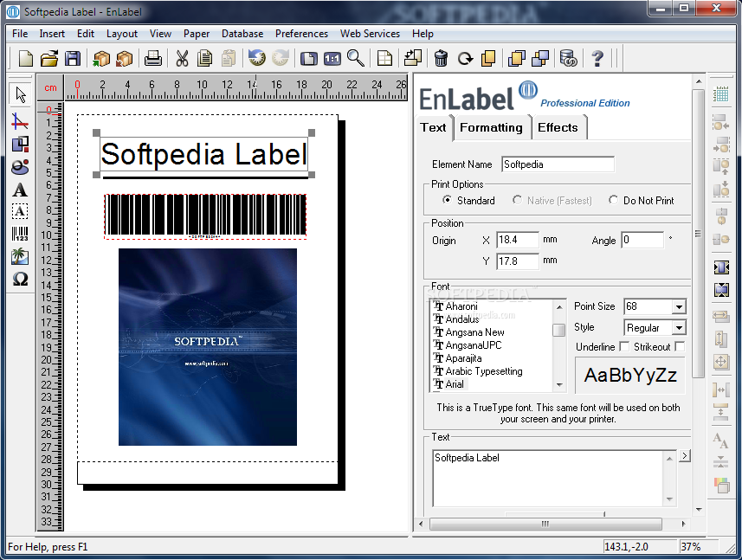Screen dimensions: 742x560
Task: Click the 1:1 actual size icon
Action: pyautogui.click(x=332, y=59)
